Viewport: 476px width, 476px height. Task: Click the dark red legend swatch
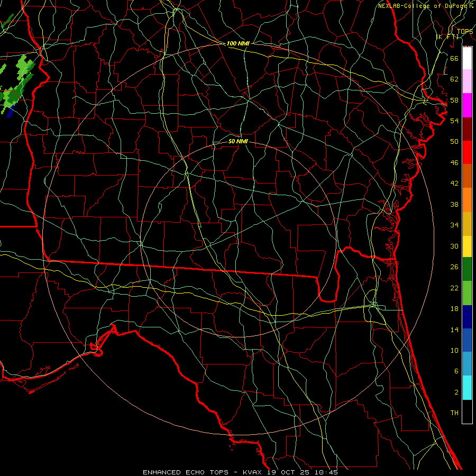click(467, 129)
